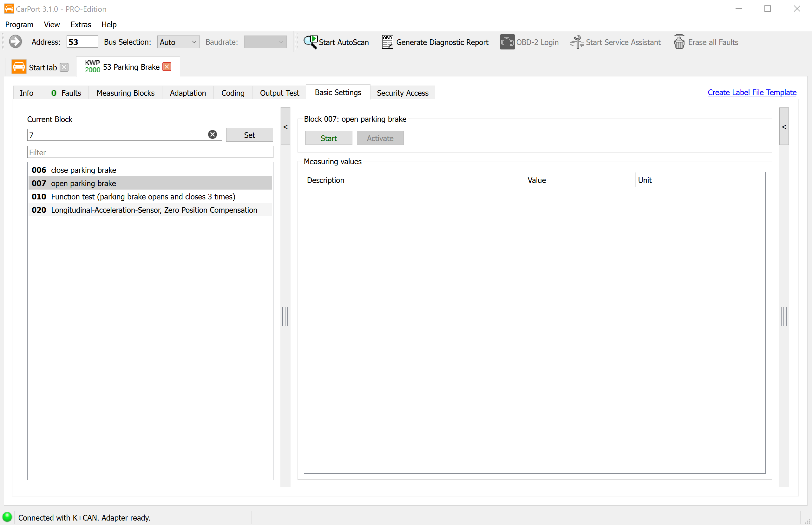Click the KWP 2000 protocol icon on tab
The width and height of the screenshot is (812, 525).
coord(92,67)
